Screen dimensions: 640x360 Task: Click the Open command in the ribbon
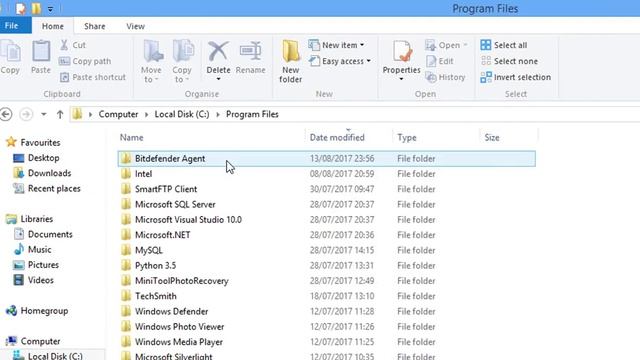[x=446, y=45]
